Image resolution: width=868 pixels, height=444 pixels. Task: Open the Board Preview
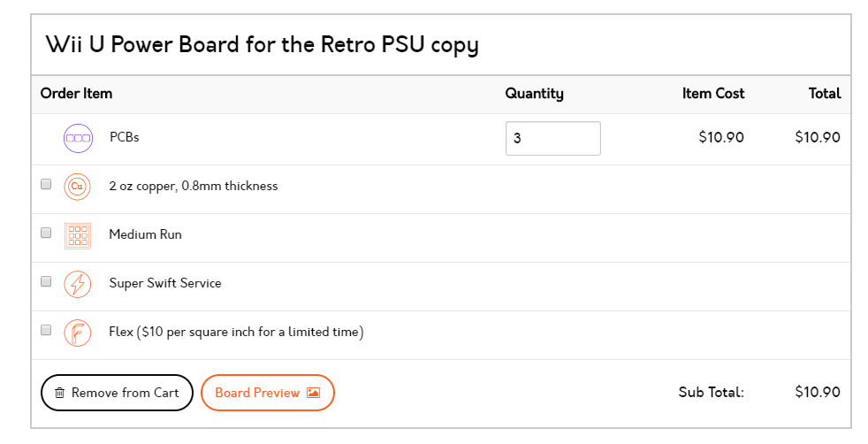[x=267, y=393]
